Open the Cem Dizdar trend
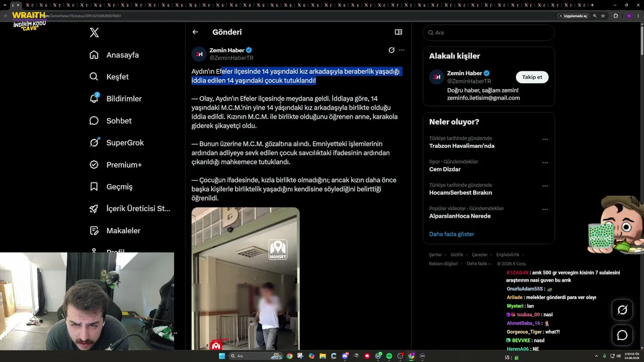The width and height of the screenshot is (644, 362). 445,169
